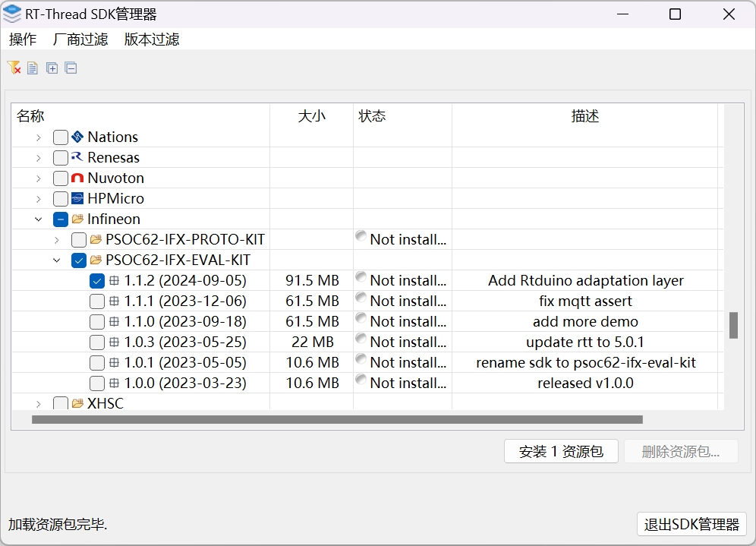This screenshot has height=546, width=756.
Task: Open the 操作 menu
Action: click(x=23, y=39)
